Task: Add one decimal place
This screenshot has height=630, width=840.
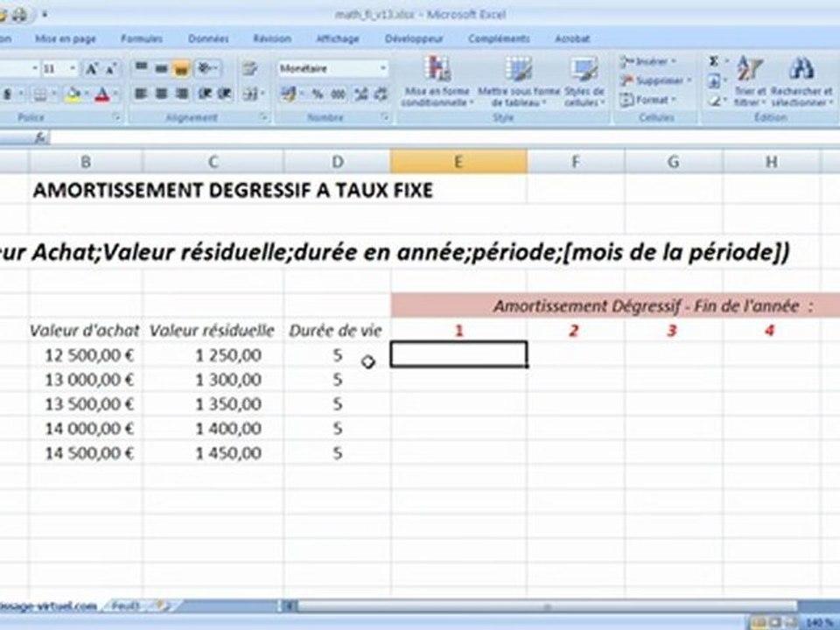Action: click(x=361, y=94)
